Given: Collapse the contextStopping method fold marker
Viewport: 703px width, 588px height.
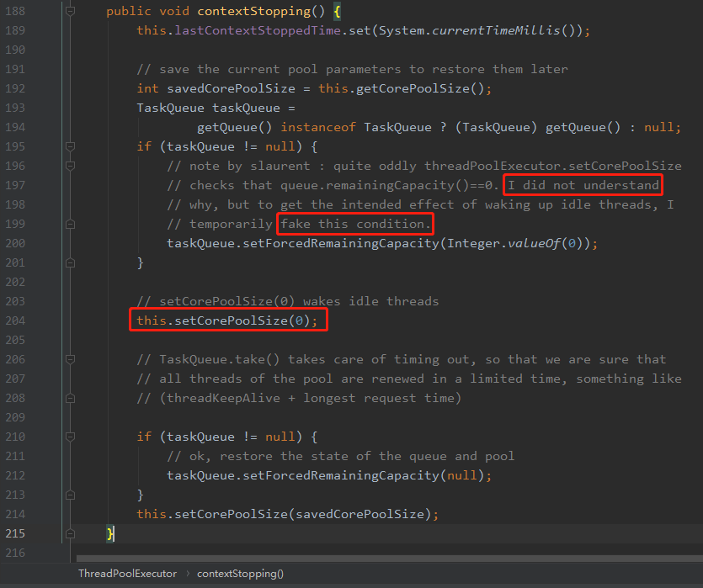Looking at the screenshot, I should pyautogui.click(x=71, y=11).
